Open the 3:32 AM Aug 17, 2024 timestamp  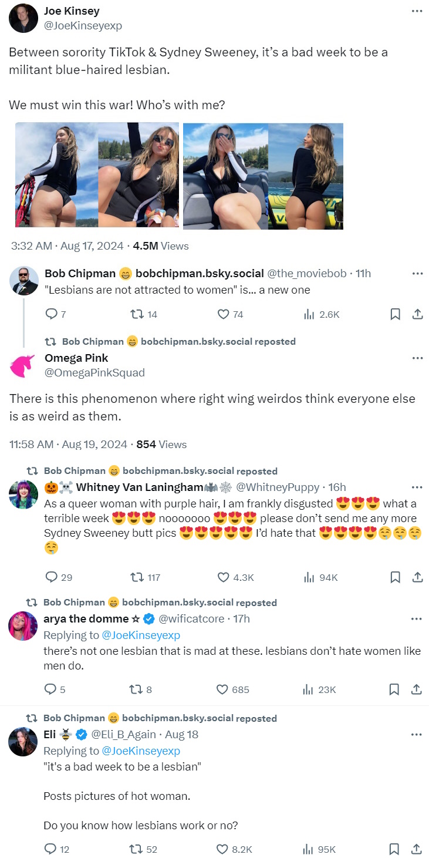coord(67,246)
